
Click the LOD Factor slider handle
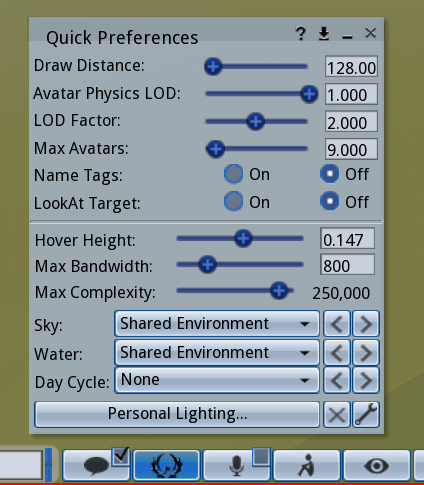tap(255, 122)
